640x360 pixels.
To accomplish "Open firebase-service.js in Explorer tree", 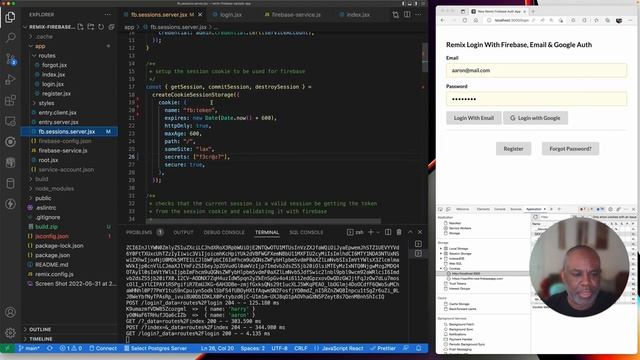I will coord(63,151).
